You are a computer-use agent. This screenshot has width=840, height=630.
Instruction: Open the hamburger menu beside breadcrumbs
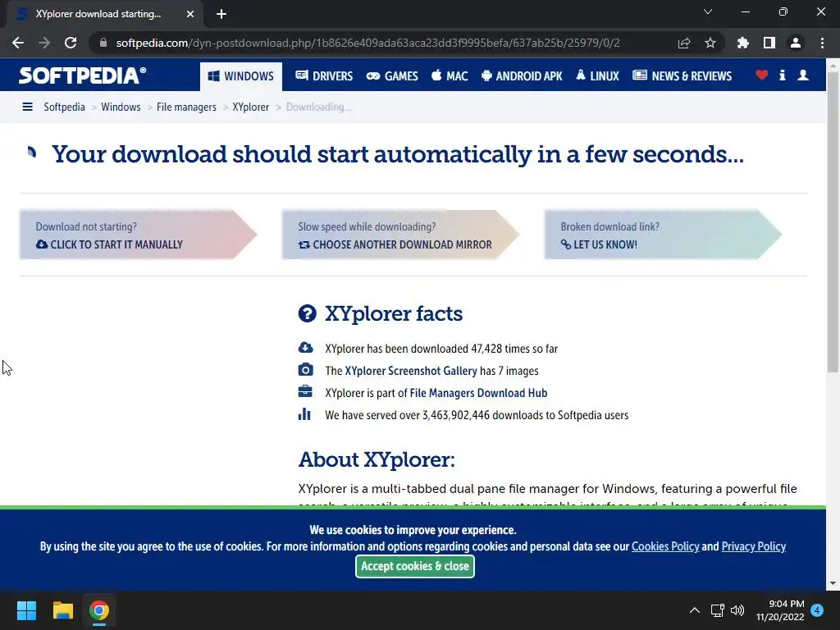coord(27,107)
